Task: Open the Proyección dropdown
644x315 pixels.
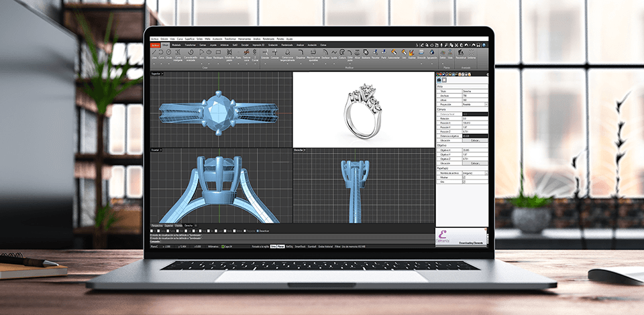Action: click(486, 104)
